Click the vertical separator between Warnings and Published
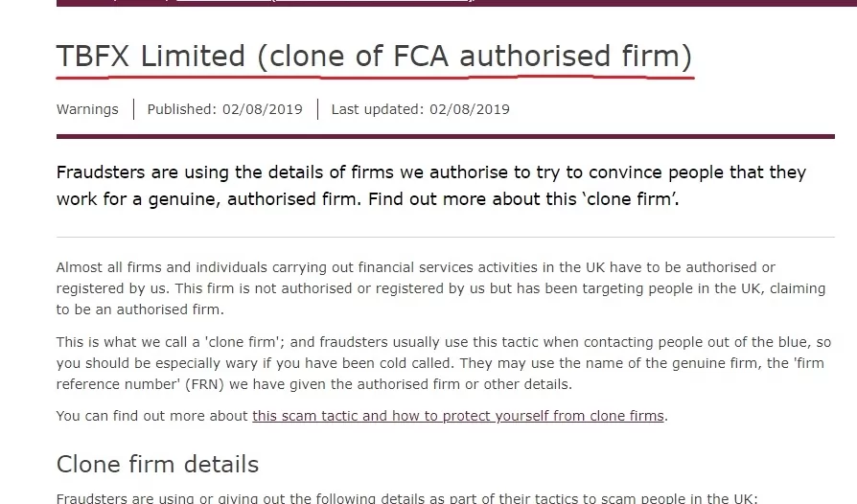This screenshot has height=504, width=857. (x=134, y=109)
